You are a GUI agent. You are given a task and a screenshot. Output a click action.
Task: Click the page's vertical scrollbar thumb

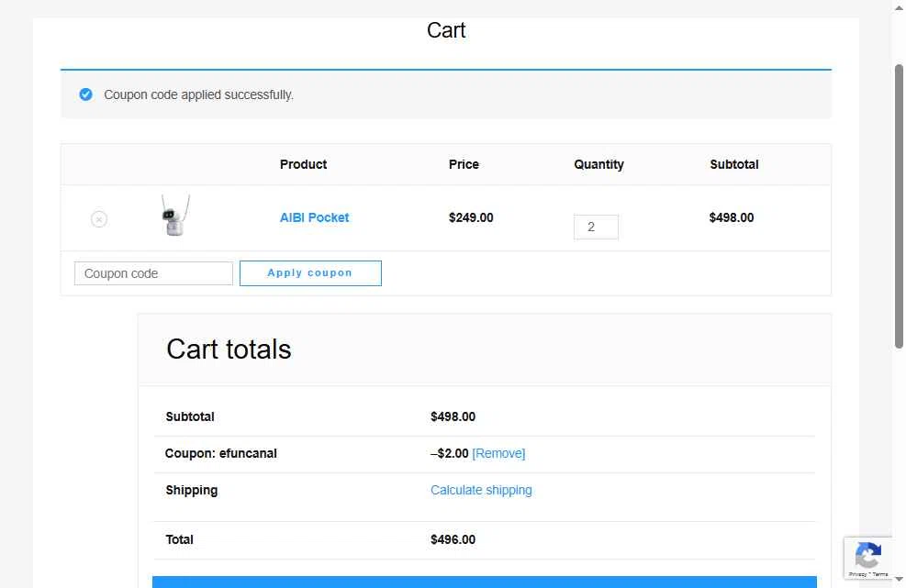tap(899, 206)
